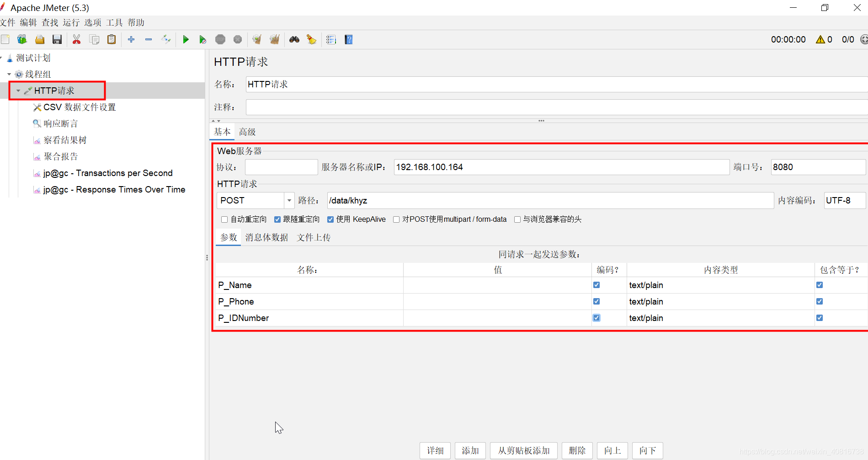Screen dimensions: 868x460
Task: Stop the test with STOP icon
Action: (220, 39)
